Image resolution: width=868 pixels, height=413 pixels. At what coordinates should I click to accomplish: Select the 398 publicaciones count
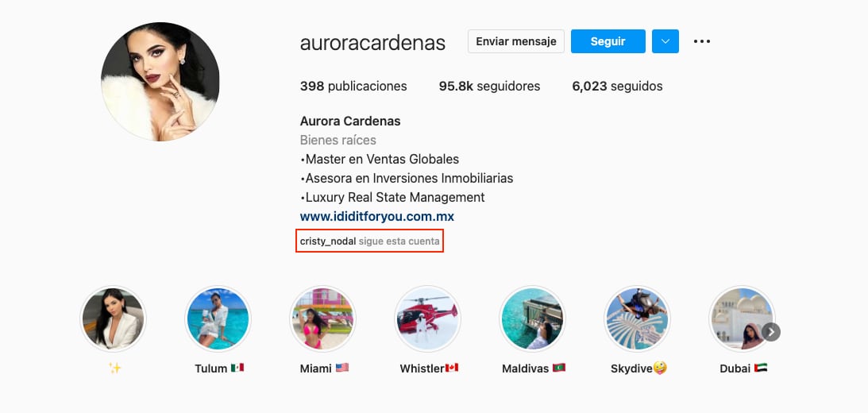(353, 87)
